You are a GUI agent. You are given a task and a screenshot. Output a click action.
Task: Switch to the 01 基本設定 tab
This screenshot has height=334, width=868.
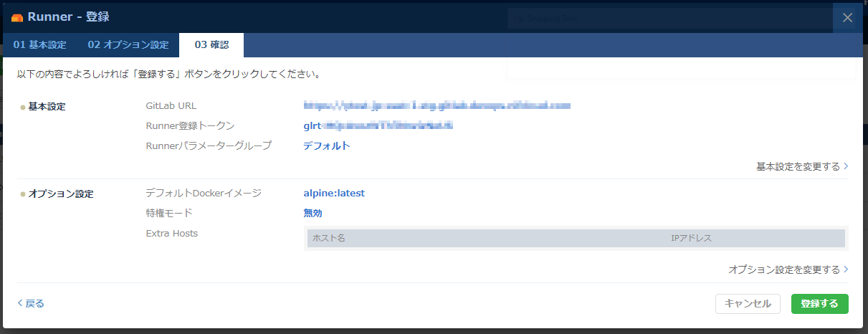tap(39, 45)
